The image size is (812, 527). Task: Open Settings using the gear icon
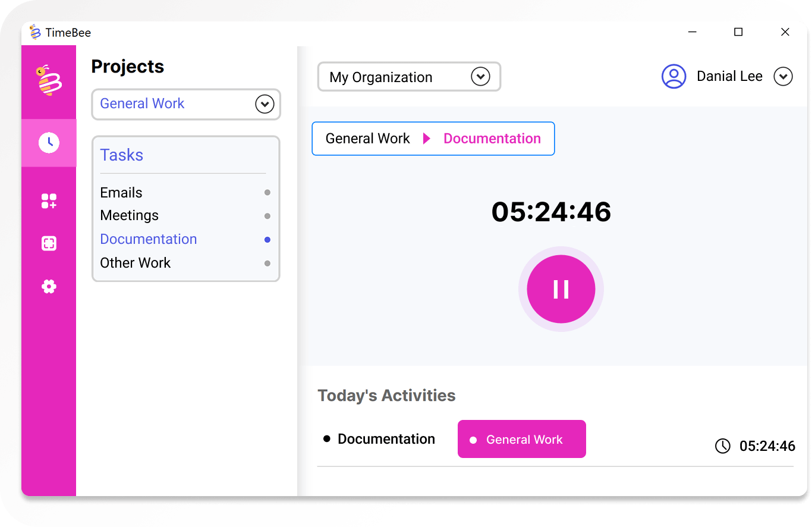click(49, 286)
